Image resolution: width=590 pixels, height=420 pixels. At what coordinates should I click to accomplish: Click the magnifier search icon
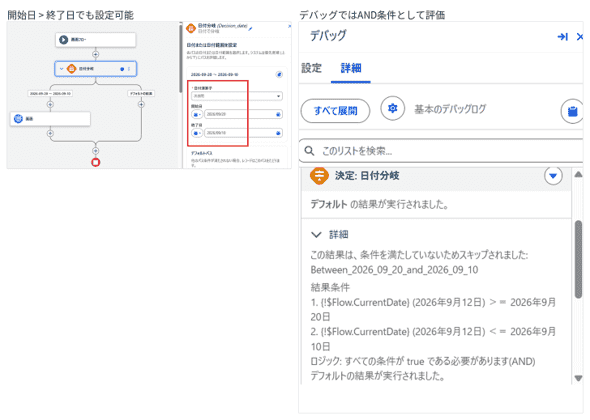(x=309, y=151)
